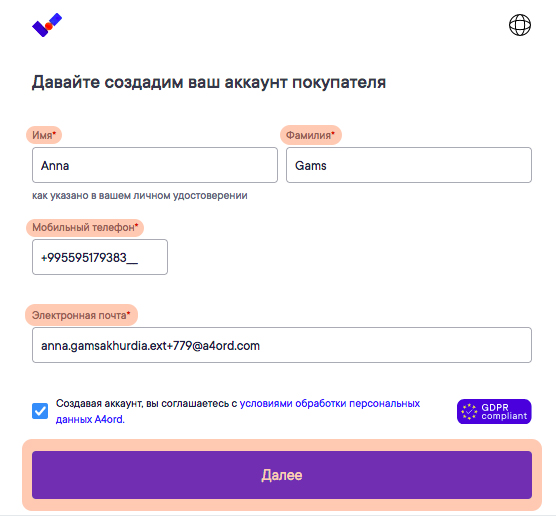The height and width of the screenshot is (517, 556).
Task: Open the globe language selector
Action: tap(519, 25)
